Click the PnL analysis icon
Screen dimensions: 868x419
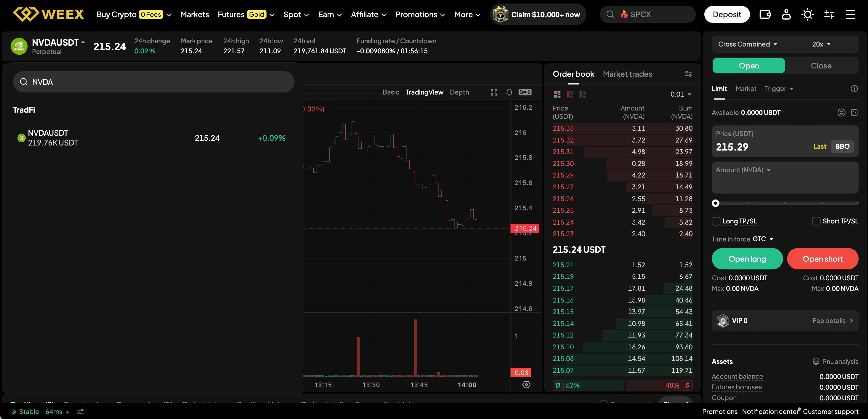pos(816,362)
